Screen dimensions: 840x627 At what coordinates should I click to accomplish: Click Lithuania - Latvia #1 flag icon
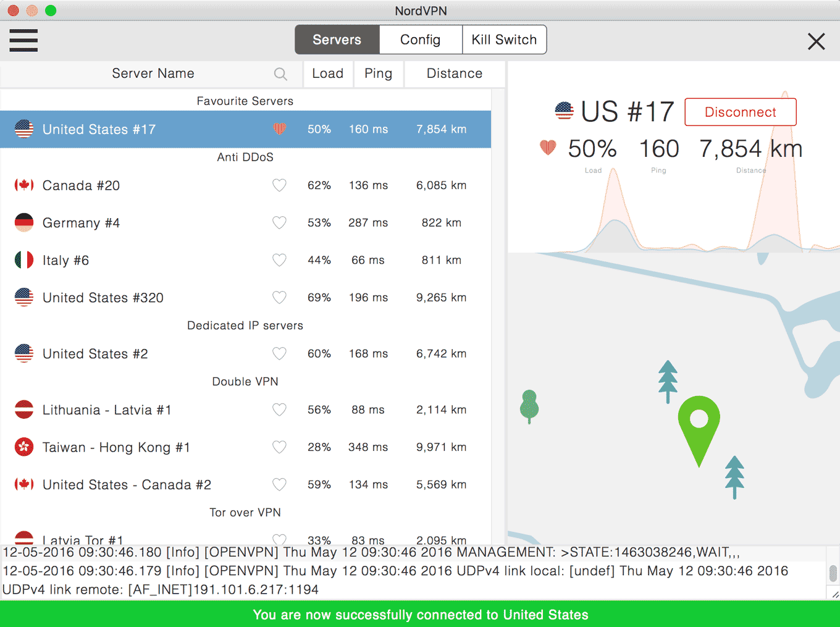pos(24,410)
